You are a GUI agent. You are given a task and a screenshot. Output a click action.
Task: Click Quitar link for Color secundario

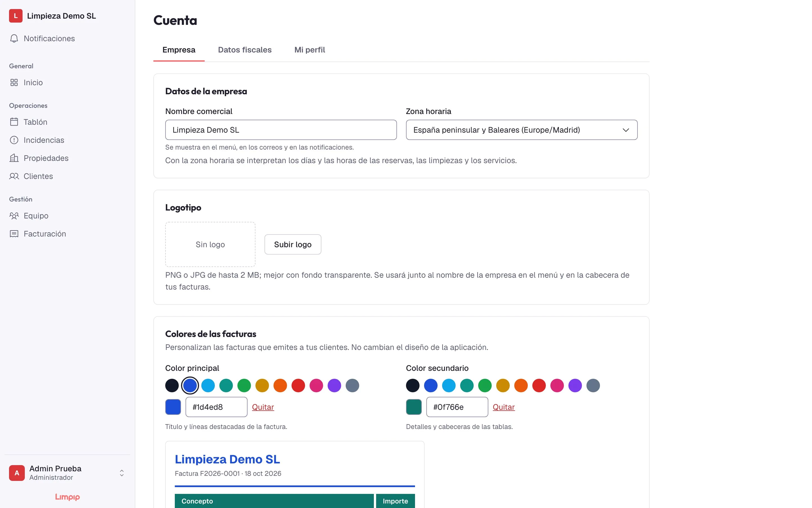(504, 407)
